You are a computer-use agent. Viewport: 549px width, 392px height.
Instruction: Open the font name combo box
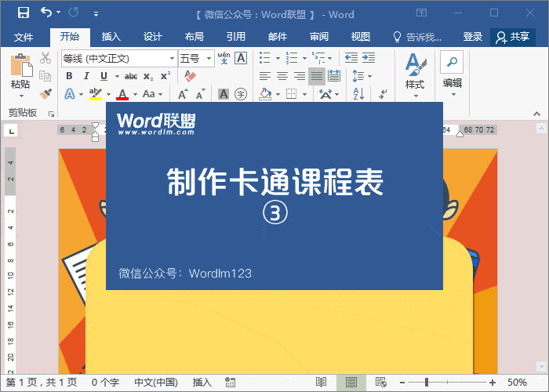[118, 58]
